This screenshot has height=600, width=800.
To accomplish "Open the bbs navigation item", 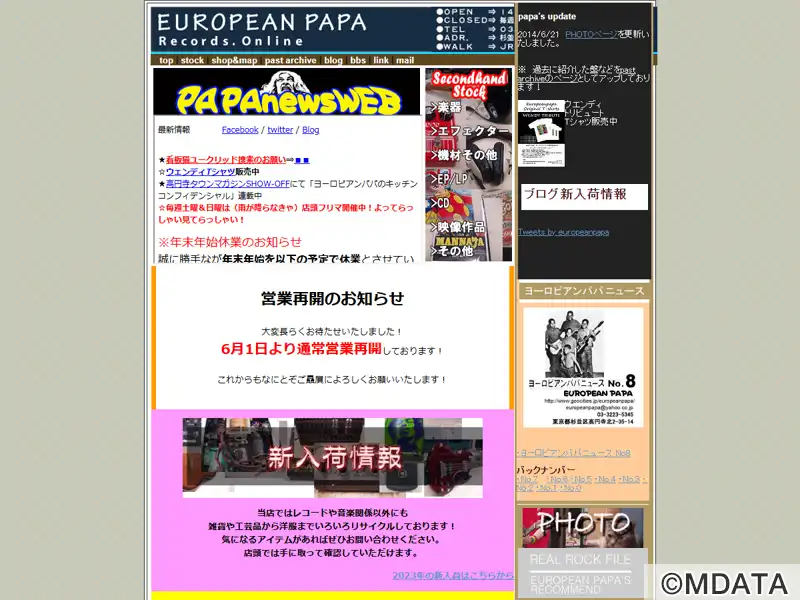I will pyautogui.click(x=358, y=60).
